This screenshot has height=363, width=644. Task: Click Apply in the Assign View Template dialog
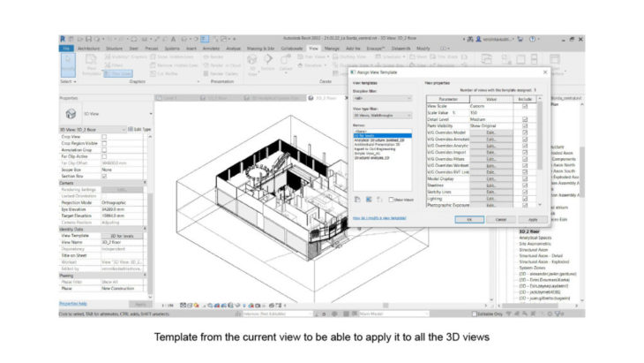click(532, 218)
